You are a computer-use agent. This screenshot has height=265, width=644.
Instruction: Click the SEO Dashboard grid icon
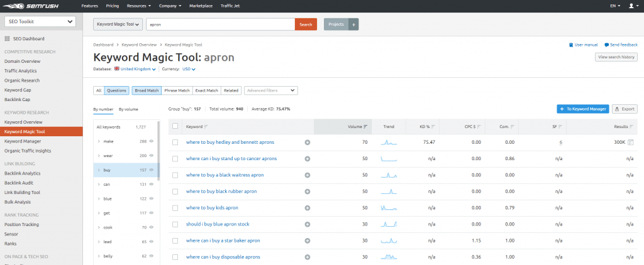coord(7,38)
